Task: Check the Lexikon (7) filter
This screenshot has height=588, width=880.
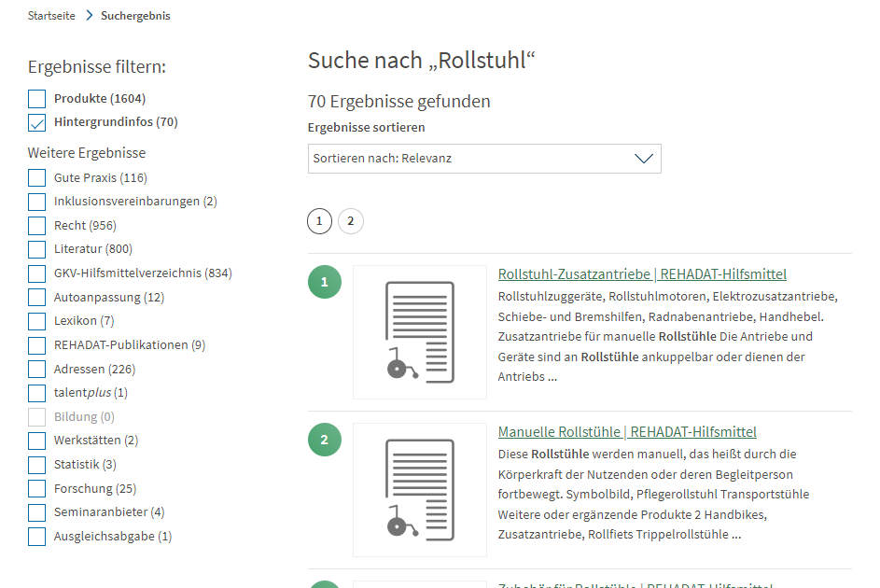Action: point(37,321)
